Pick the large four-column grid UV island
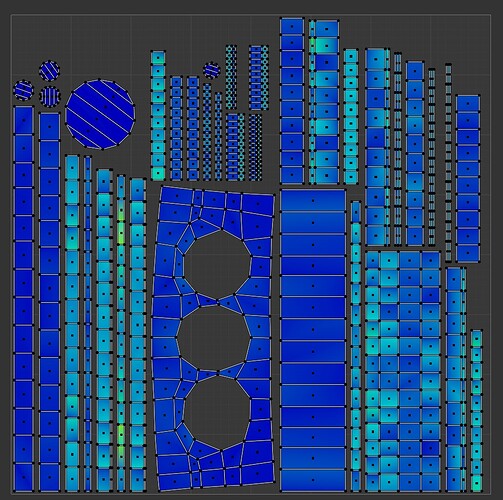The image size is (503, 500). click(x=403, y=371)
